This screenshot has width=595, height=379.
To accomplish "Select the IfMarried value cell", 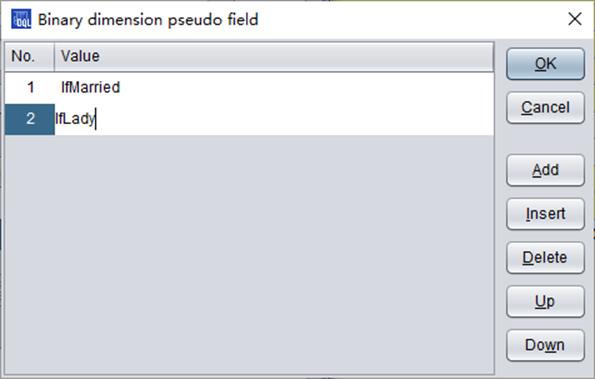I will click(x=274, y=88).
